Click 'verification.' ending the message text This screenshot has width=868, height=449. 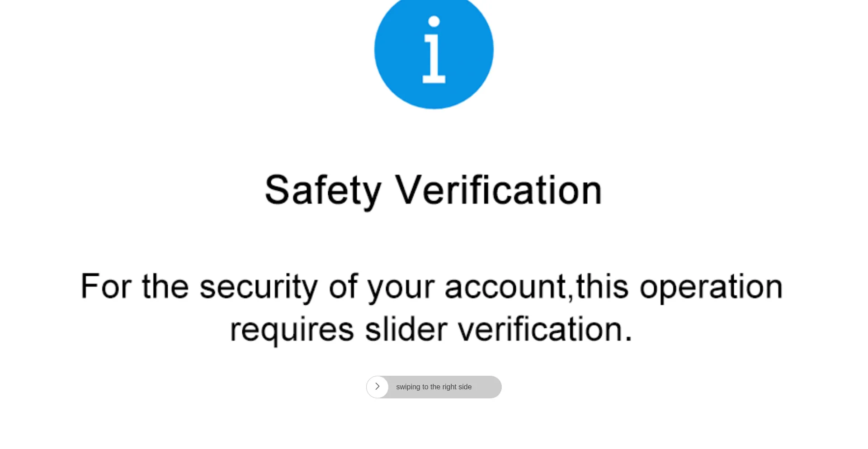[545, 329]
